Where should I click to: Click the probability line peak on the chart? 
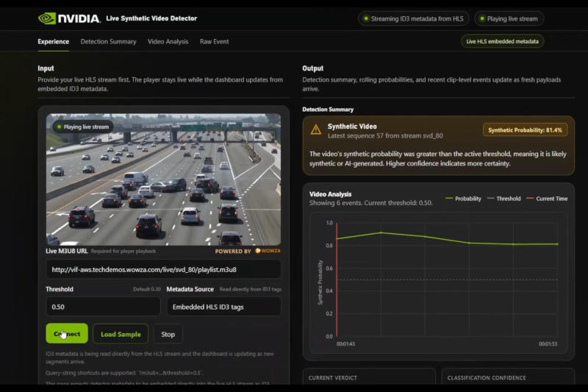tap(381, 232)
